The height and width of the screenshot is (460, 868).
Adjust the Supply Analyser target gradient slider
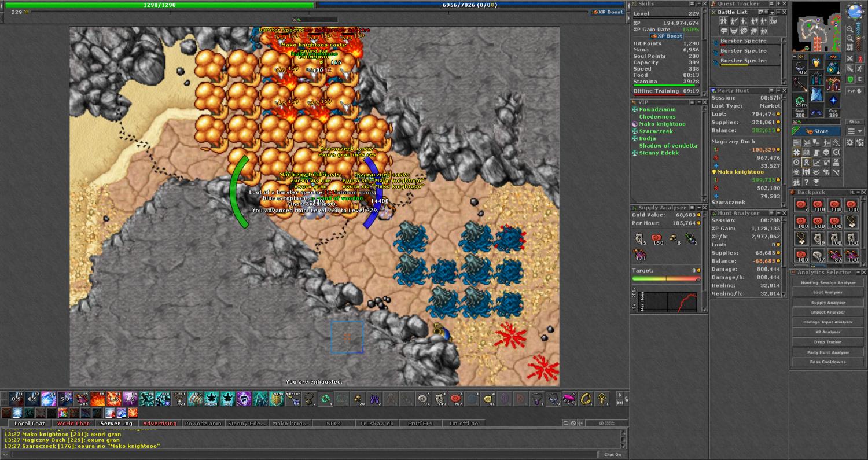pyautogui.click(x=666, y=278)
